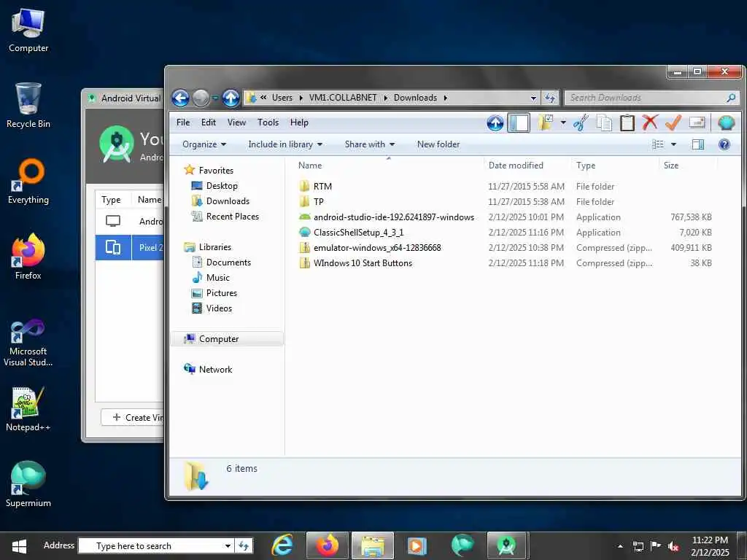The height and width of the screenshot is (560, 747).
Task: Select Music under Libraries
Action: click(217, 278)
